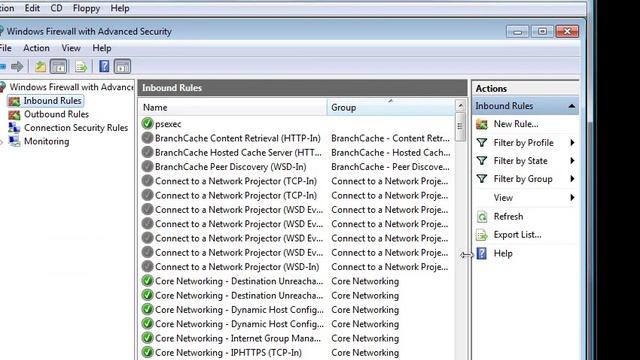Click the rules list scroll up arrow
The width and height of the screenshot is (640, 360).
[460, 106]
